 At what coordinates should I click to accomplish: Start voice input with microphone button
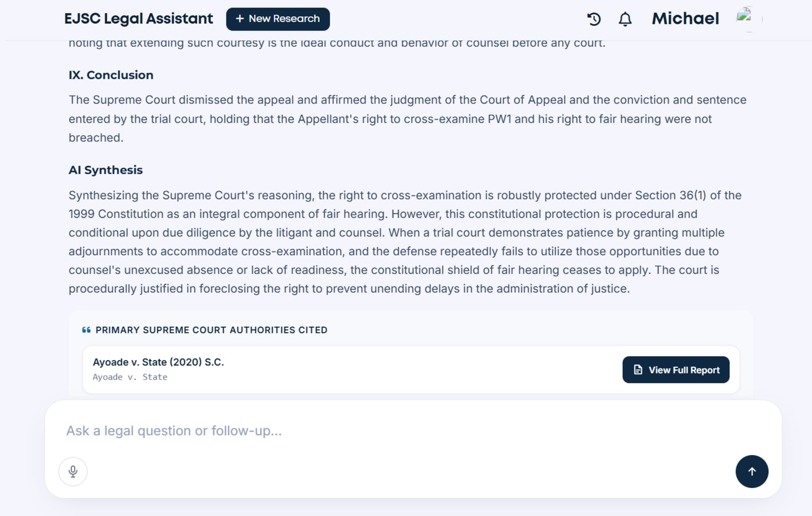[73, 471]
